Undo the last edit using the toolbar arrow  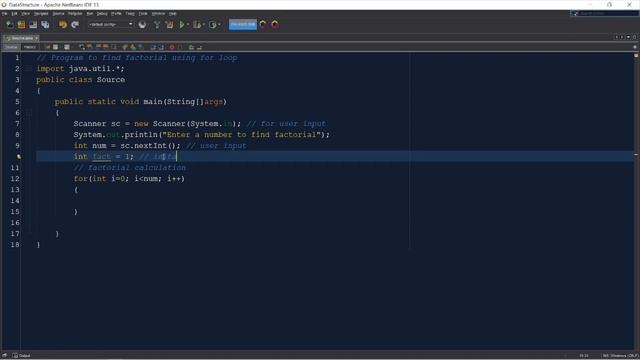[x=62, y=25]
